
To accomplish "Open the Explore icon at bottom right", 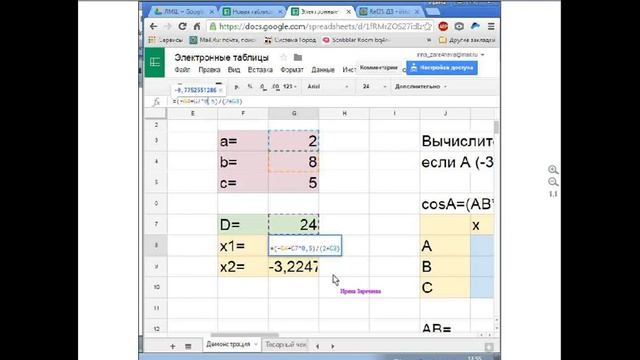I will 489,347.
